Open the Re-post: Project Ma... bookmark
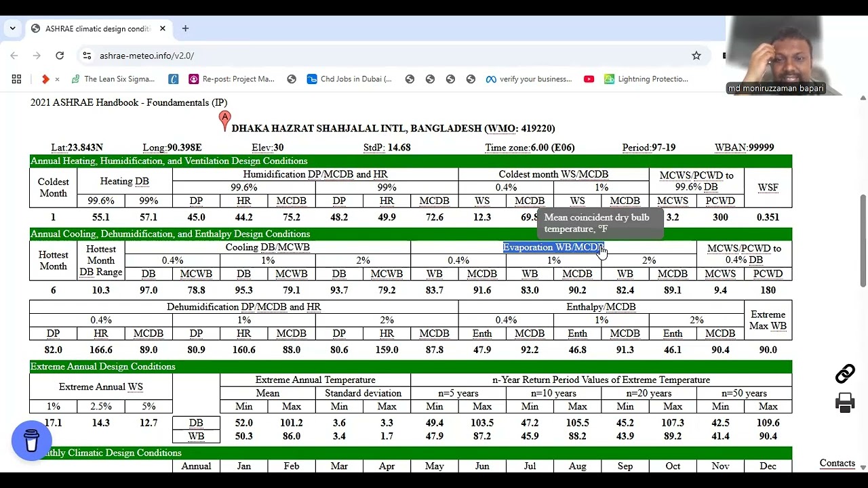Image resolution: width=868 pixels, height=488 pixels. tap(231, 79)
